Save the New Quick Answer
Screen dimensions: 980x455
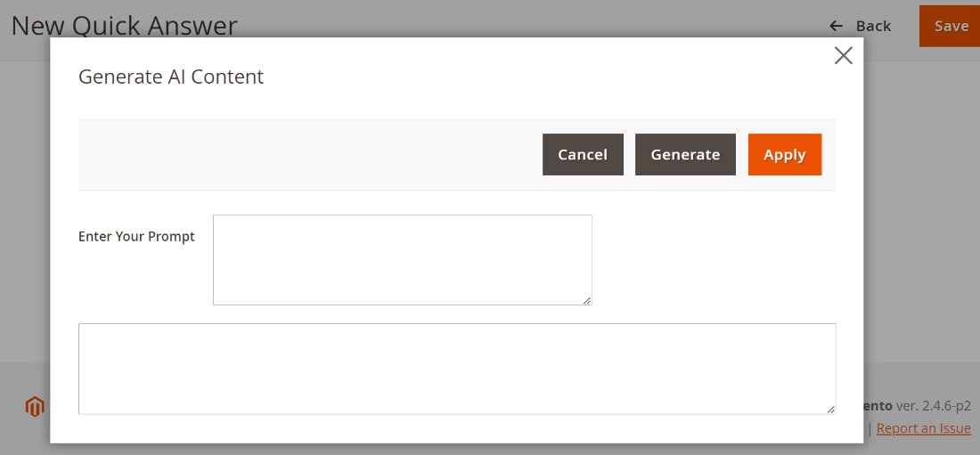point(951,26)
